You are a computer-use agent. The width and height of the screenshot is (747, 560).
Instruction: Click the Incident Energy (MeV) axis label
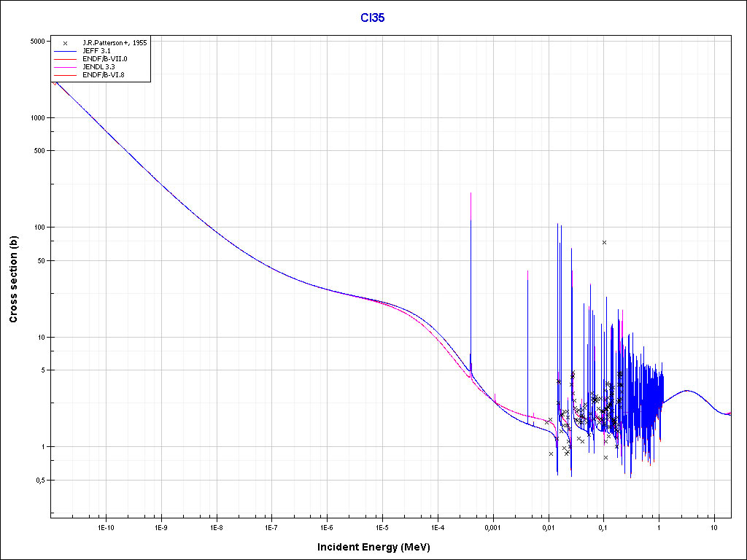(x=379, y=547)
